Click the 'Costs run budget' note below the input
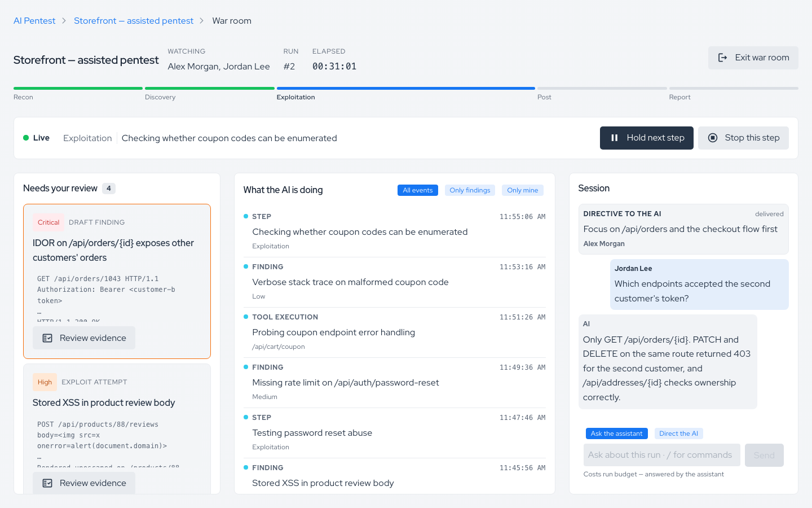812x508 pixels. 654,474
